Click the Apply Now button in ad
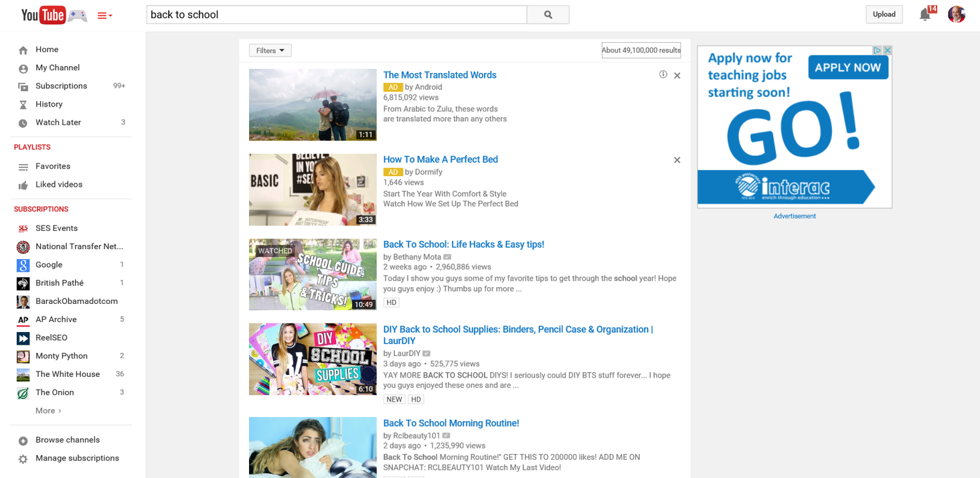Image resolution: width=980 pixels, height=478 pixels. pyautogui.click(x=847, y=68)
